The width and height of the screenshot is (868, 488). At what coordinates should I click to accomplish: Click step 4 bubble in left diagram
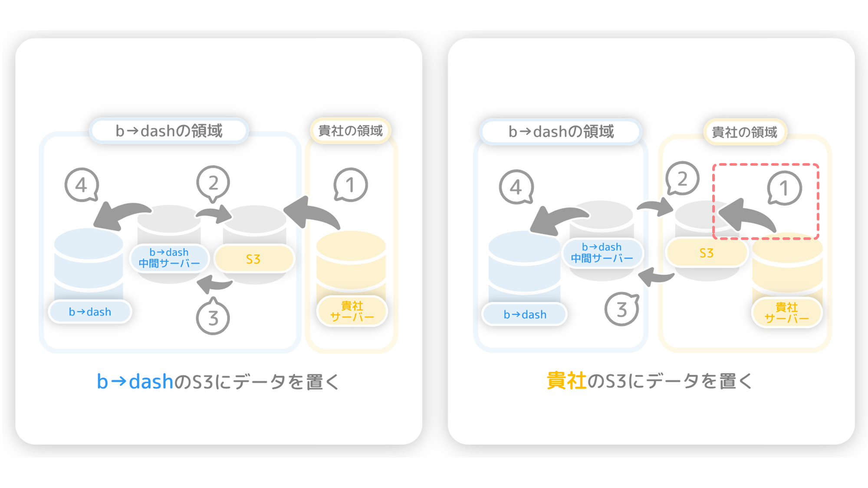(x=82, y=185)
